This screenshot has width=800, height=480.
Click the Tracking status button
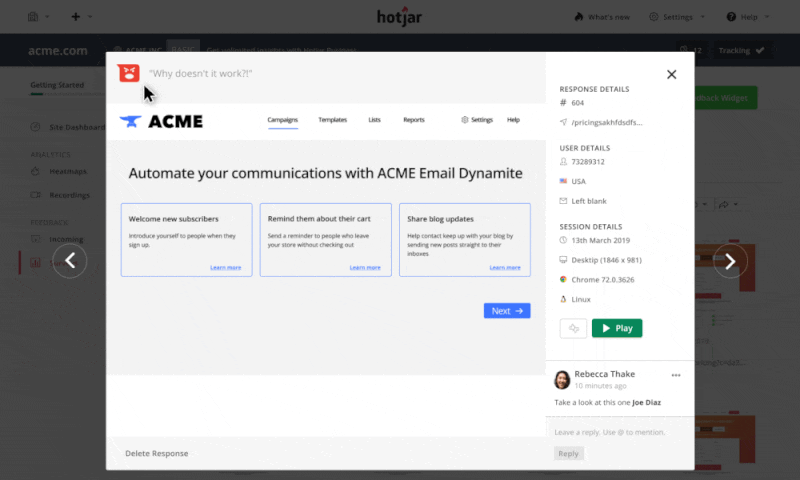click(741, 50)
